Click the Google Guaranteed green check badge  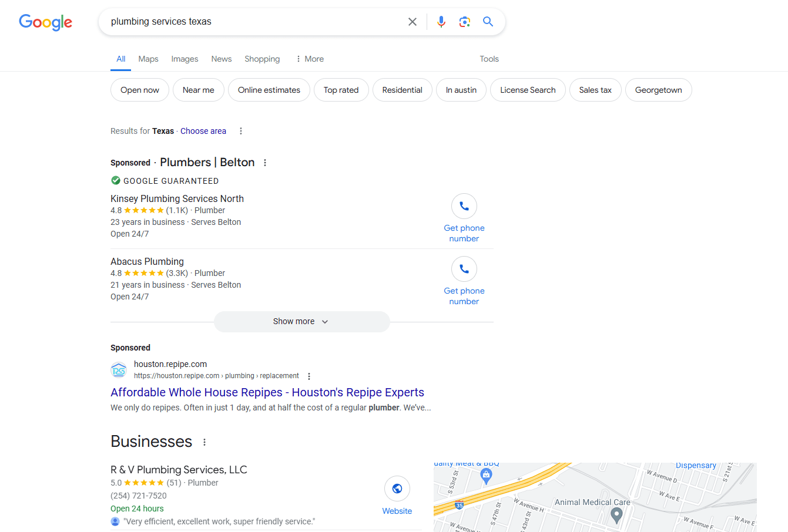point(116,180)
